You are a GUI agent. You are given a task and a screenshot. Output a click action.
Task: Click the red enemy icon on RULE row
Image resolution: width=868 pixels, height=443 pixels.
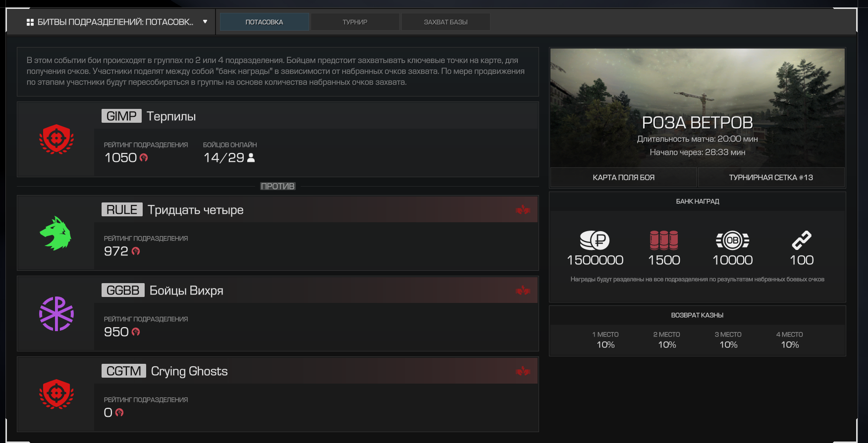pos(523,210)
